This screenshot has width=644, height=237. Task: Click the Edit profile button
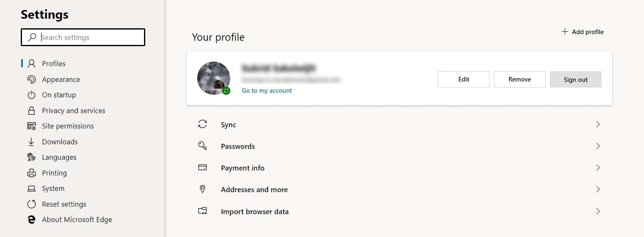point(463,79)
